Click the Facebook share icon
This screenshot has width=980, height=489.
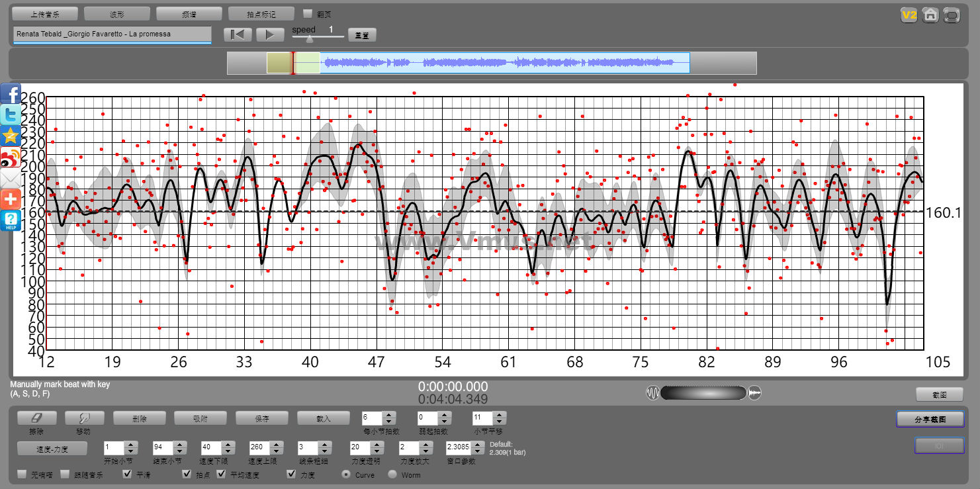tap(11, 94)
